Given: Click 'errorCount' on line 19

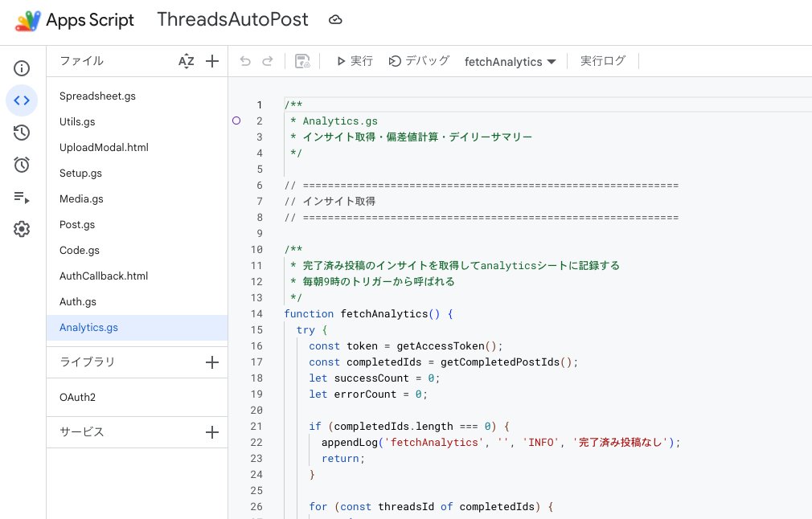Looking at the screenshot, I should [365, 394].
